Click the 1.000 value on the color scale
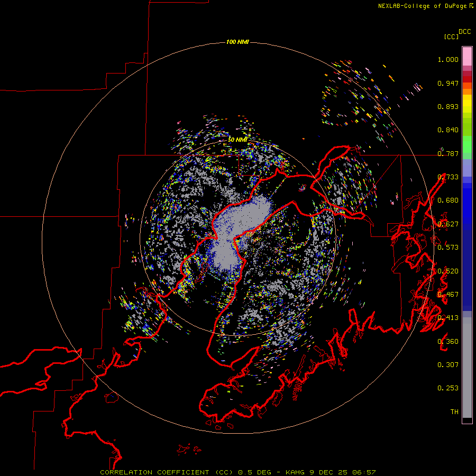The height and width of the screenshot is (476, 476). 448,59
